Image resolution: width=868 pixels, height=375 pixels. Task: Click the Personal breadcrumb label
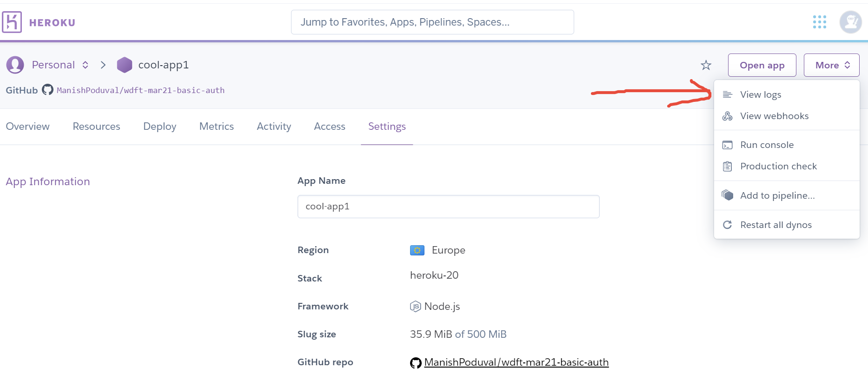(x=53, y=65)
